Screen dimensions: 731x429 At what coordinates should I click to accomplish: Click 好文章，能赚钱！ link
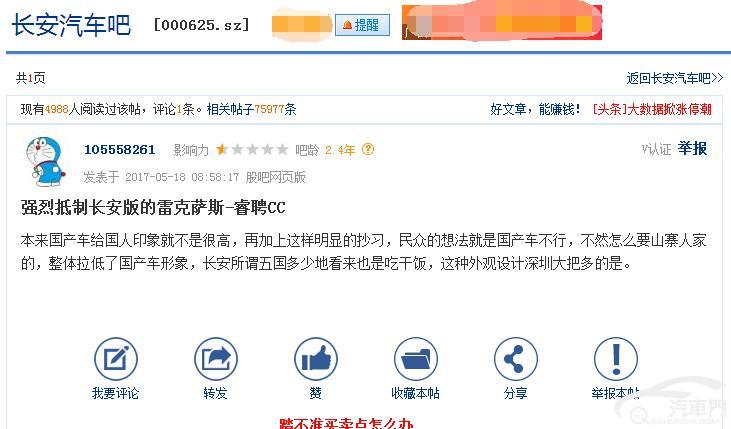(535, 110)
